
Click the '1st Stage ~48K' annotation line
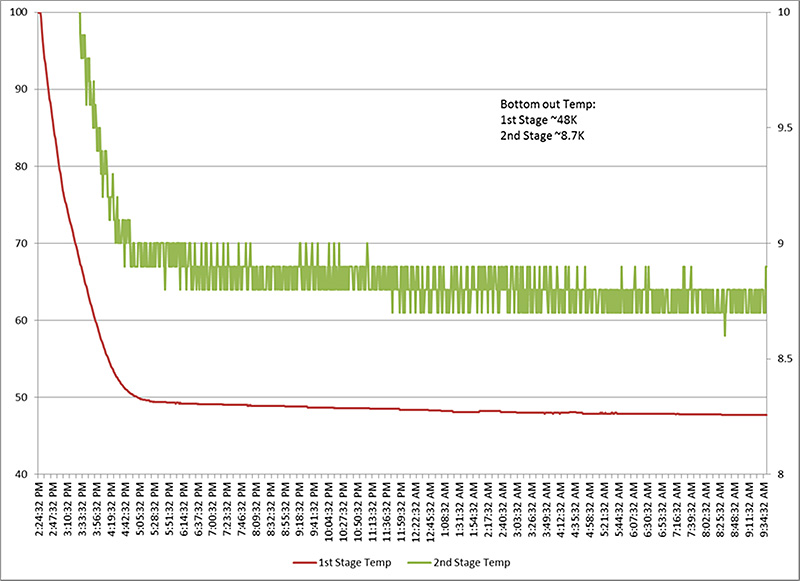click(539, 119)
